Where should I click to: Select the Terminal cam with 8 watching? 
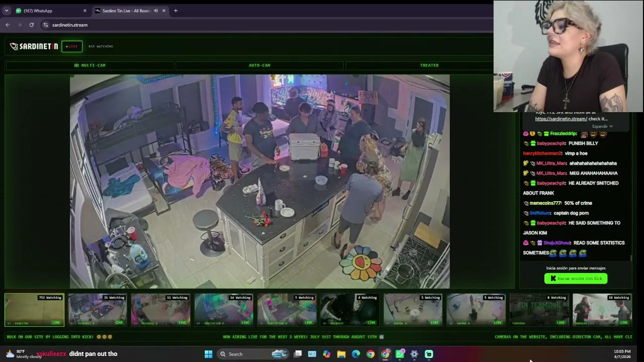539,310
